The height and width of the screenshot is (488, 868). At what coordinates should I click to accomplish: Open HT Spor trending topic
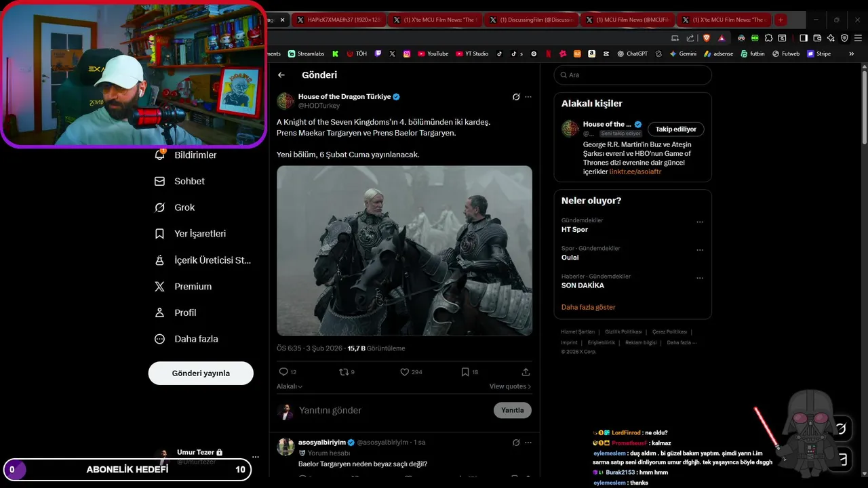[574, 230]
